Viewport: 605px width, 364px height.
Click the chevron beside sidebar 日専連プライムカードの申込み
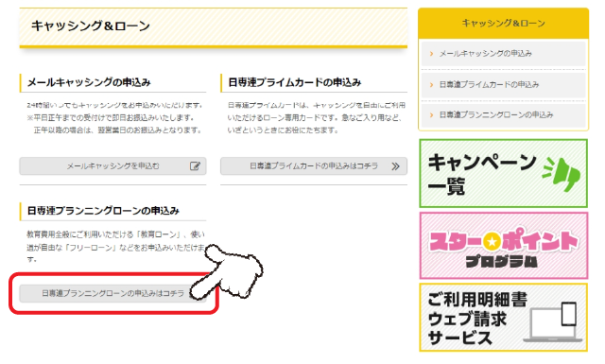[431, 84]
